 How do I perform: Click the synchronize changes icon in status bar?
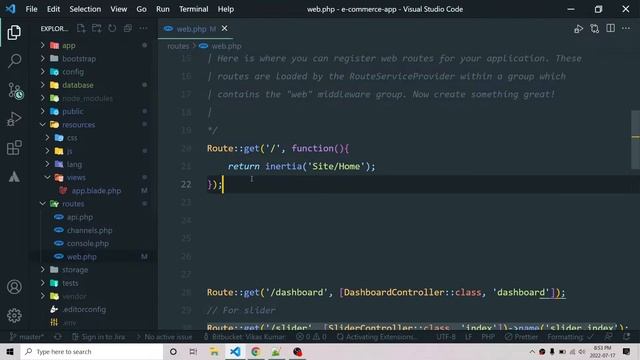(58, 337)
